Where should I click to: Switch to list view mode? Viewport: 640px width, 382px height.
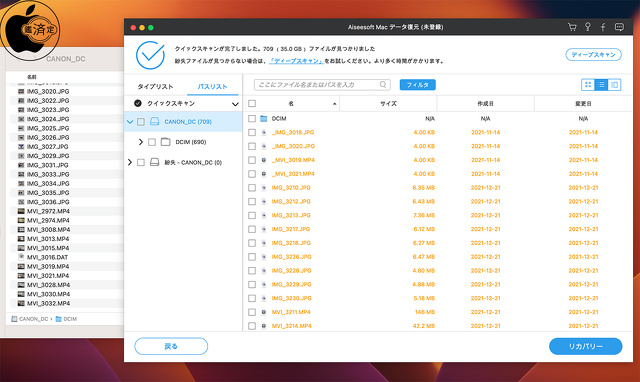pos(601,84)
